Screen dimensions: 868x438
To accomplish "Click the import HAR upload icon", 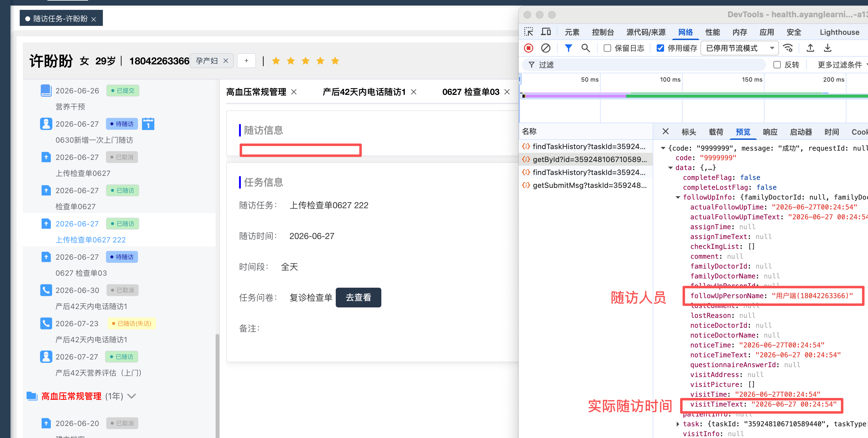I will pyautogui.click(x=810, y=48).
